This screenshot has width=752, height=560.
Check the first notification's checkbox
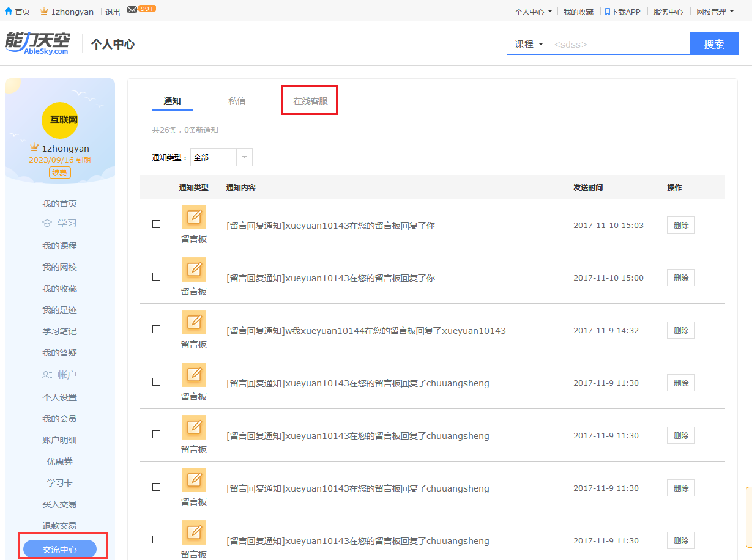[156, 224]
